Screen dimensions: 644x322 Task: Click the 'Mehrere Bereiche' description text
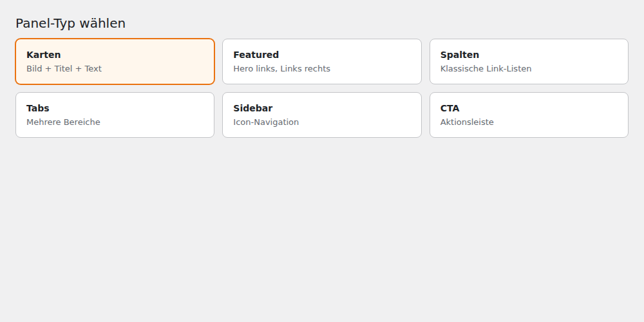coord(63,122)
